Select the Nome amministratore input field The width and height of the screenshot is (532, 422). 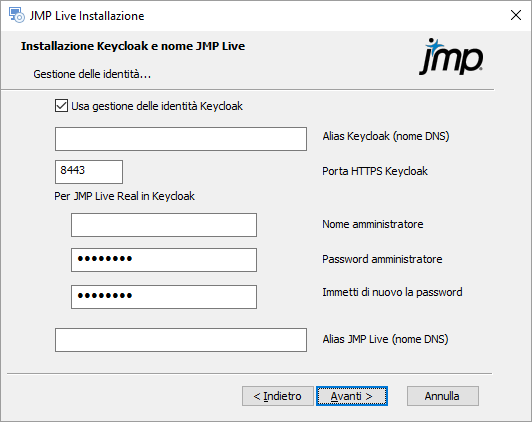[x=164, y=225]
